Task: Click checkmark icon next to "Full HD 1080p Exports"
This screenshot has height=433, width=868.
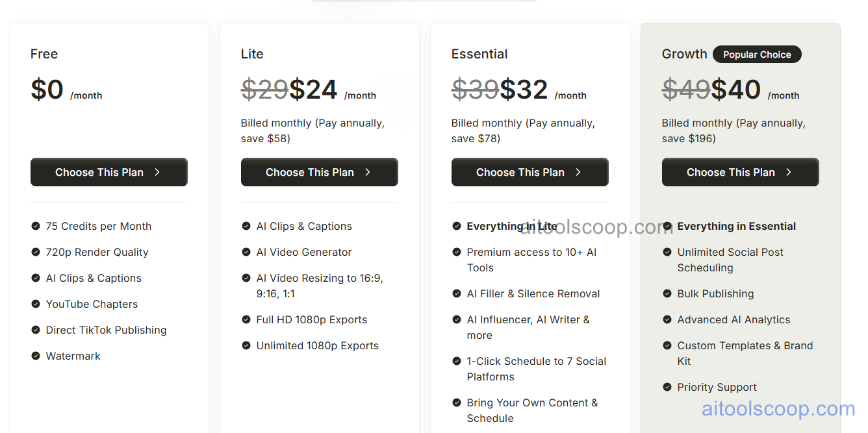Action: (x=246, y=319)
